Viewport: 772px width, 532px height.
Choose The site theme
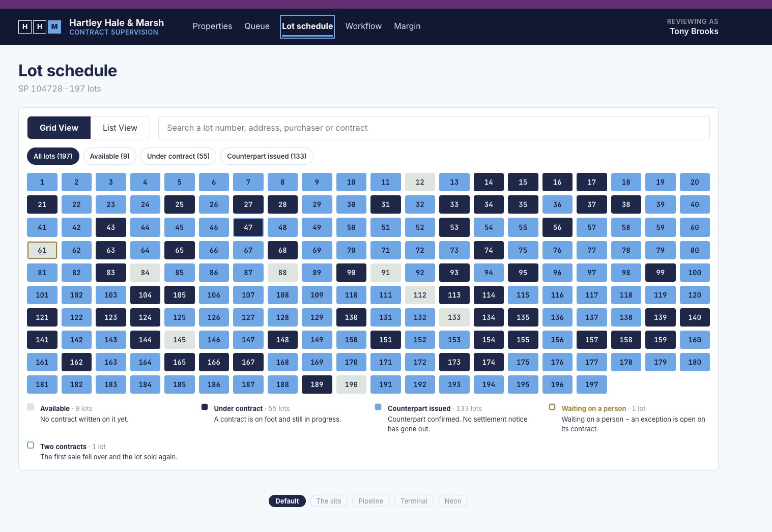point(329,501)
